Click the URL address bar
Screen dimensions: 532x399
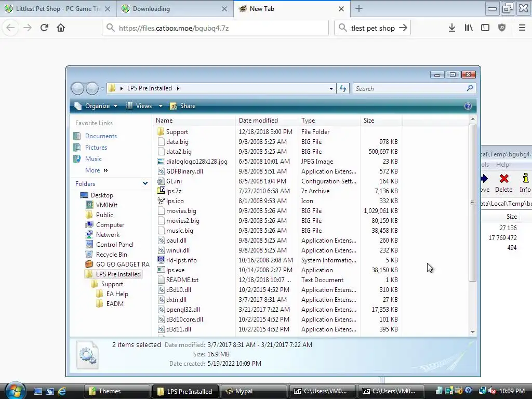(x=215, y=28)
